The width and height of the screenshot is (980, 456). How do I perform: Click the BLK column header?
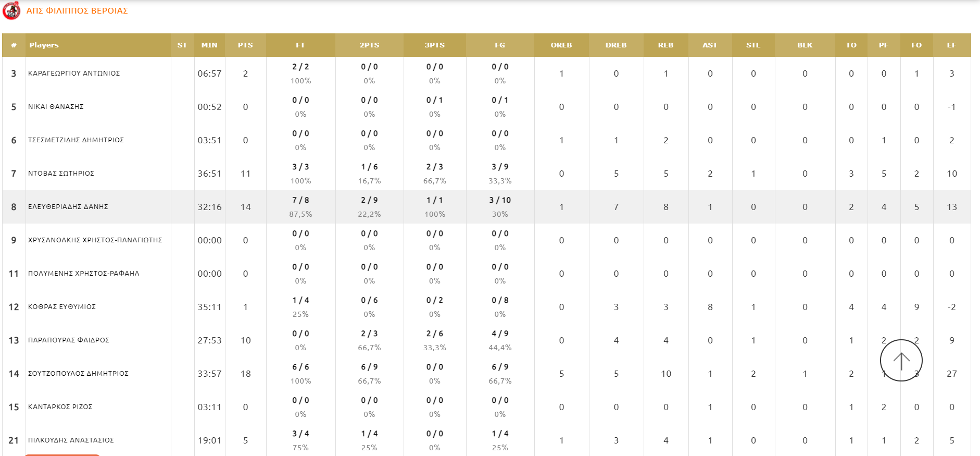[x=805, y=45]
